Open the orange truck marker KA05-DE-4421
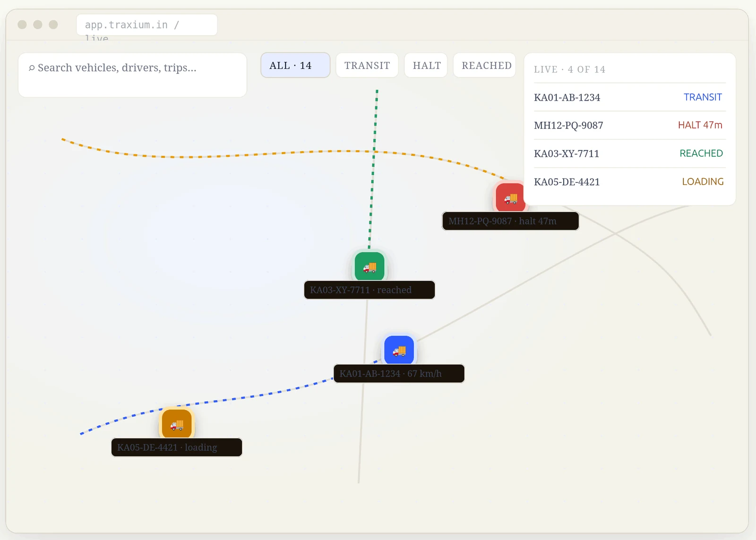756x540 pixels. [x=177, y=424]
